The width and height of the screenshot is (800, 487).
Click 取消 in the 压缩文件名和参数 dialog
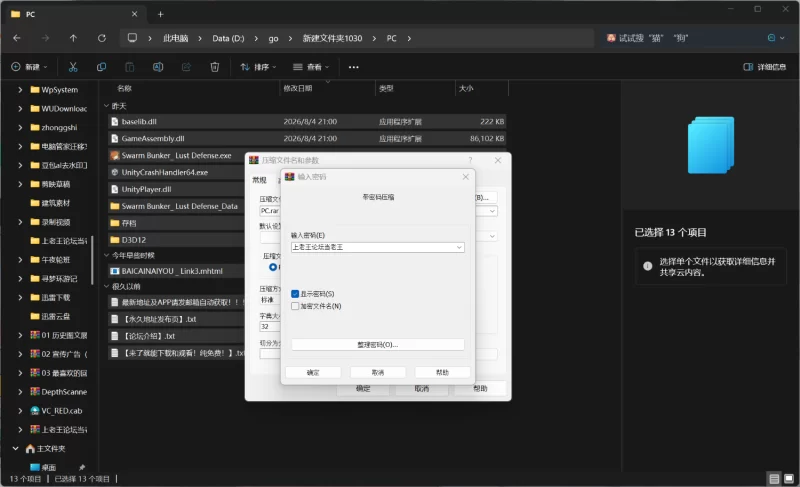pyautogui.click(x=421, y=389)
